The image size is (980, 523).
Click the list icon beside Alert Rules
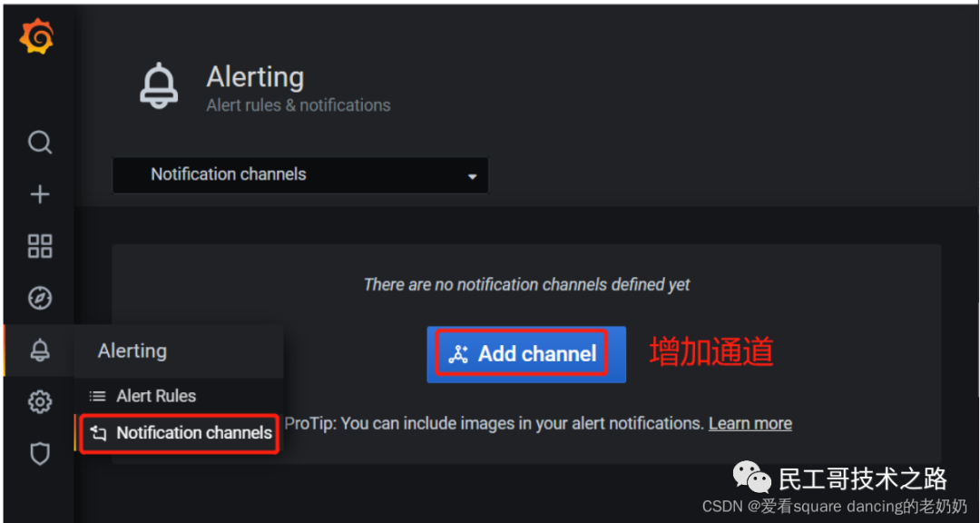pyautogui.click(x=97, y=396)
